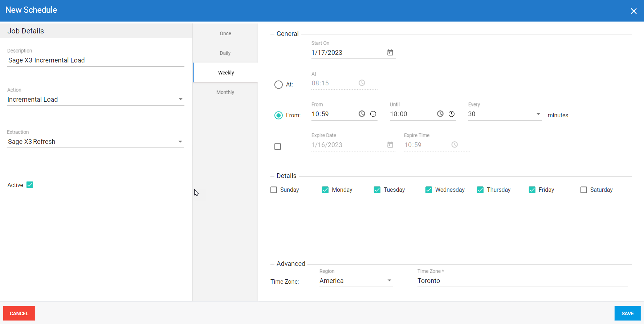Screen dimensions: 644x324
Task: Click the bold clock icon in Until field
Action: coord(440,114)
